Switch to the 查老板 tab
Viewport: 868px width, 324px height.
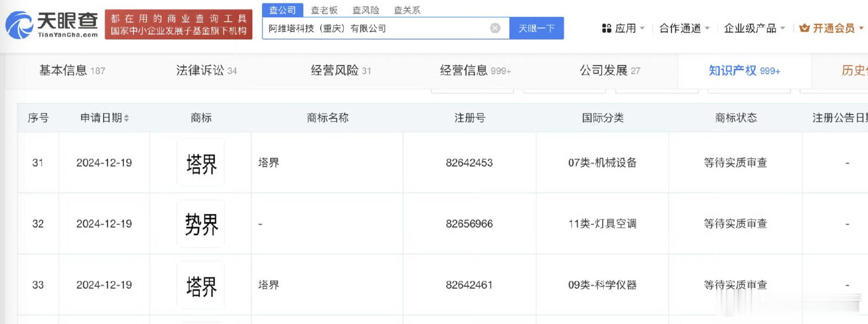[x=324, y=10]
